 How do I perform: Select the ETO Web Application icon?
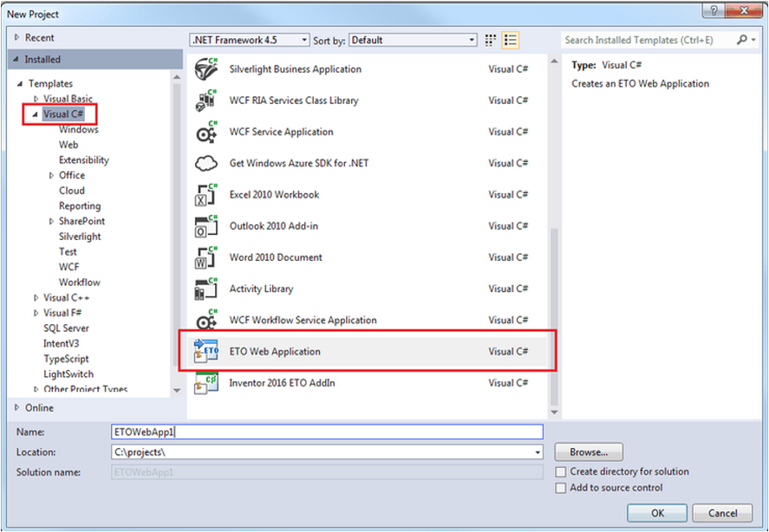(x=206, y=351)
